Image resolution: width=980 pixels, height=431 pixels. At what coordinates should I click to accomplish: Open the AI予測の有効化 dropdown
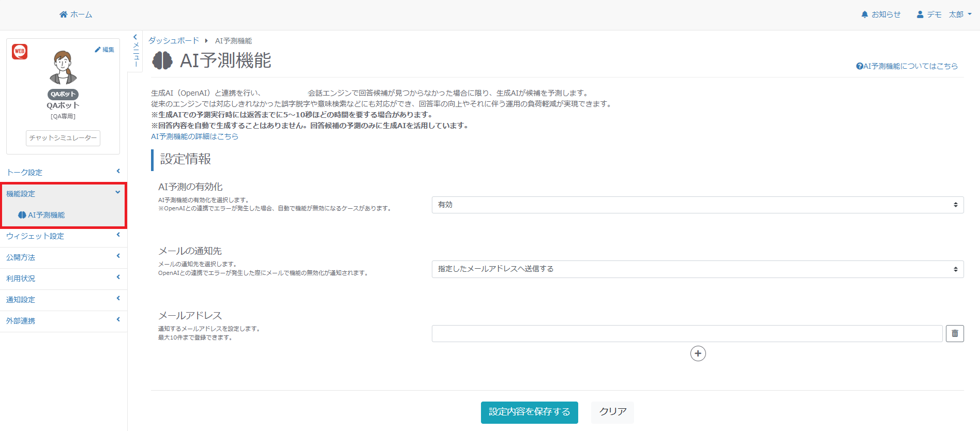point(697,205)
